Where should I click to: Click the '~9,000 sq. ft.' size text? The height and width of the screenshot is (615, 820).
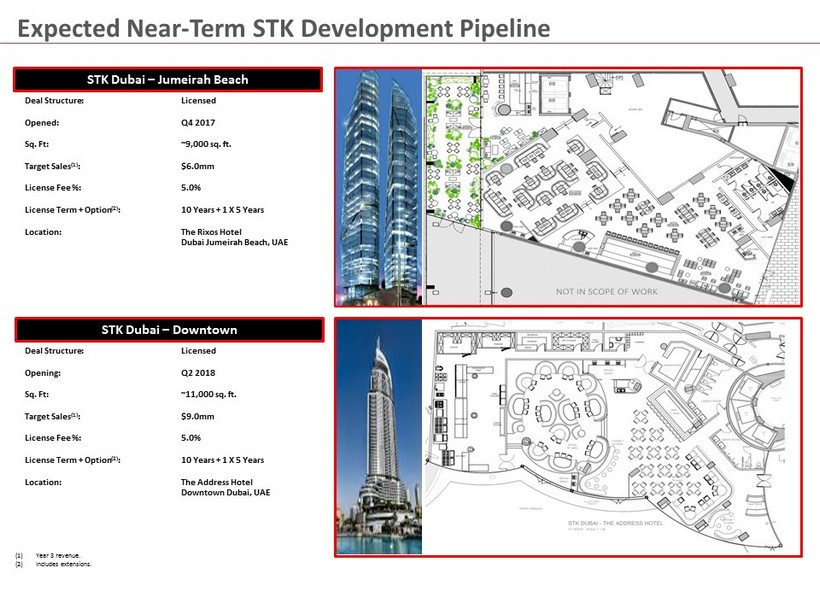pyautogui.click(x=206, y=145)
